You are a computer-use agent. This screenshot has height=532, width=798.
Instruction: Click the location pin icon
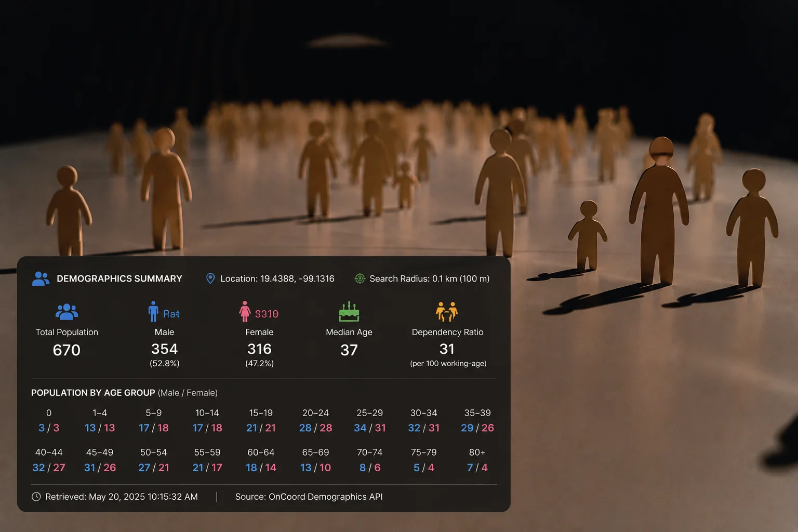pyautogui.click(x=210, y=278)
